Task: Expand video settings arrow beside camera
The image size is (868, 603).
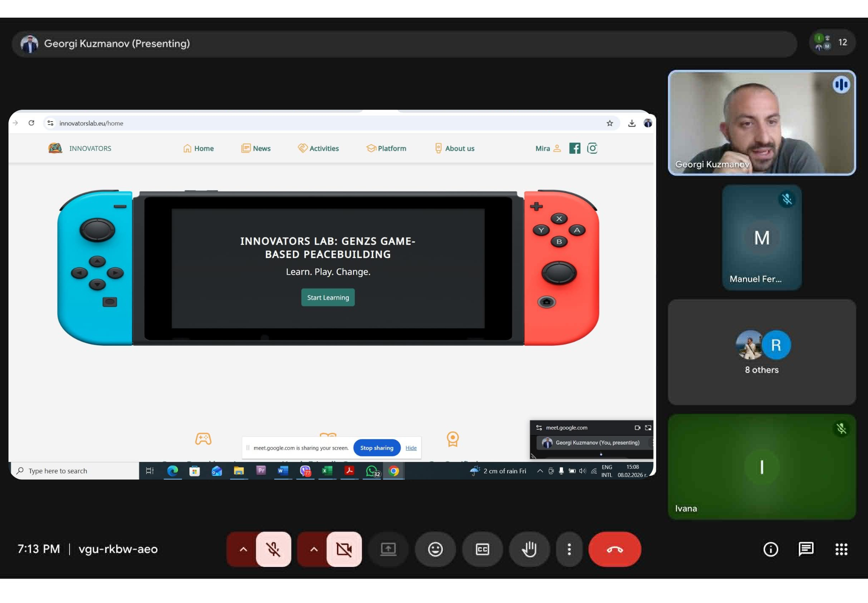Action: [x=314, y=549]
